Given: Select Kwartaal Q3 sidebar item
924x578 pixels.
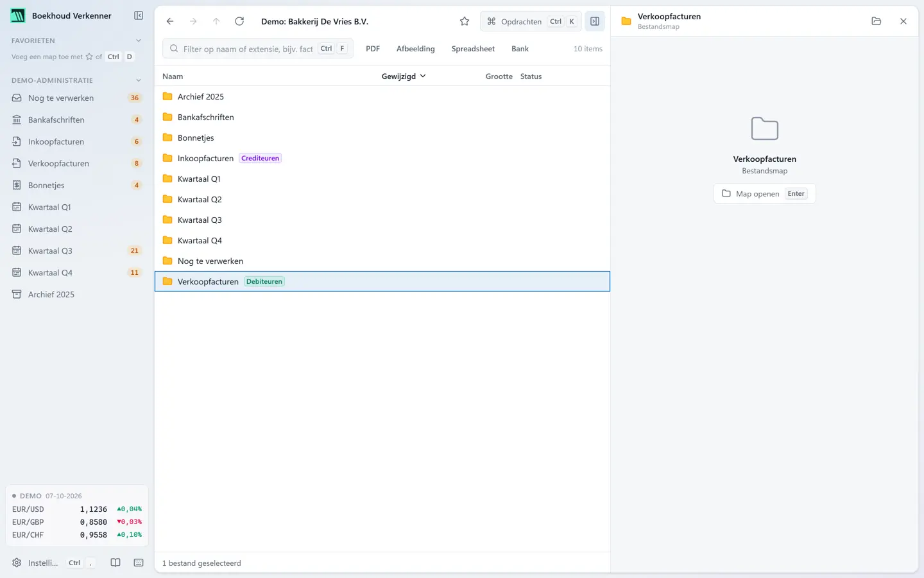Looking at the screenshot, I should pyautogui.click(x=77, y=250).
